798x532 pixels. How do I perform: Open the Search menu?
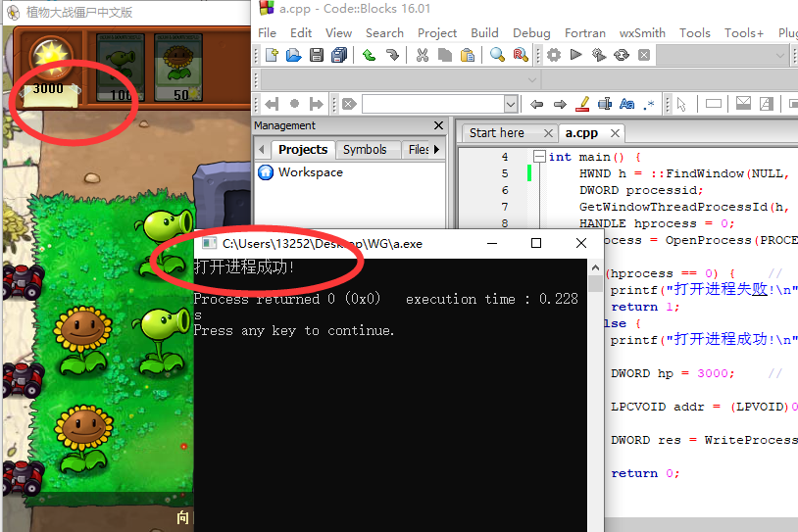(x=384, y=33)
